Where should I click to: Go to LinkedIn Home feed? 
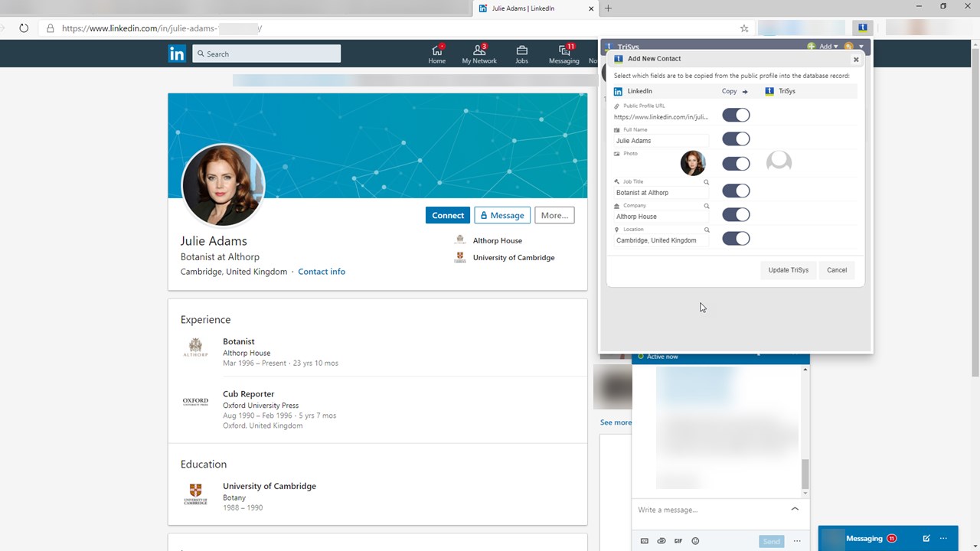437,54
